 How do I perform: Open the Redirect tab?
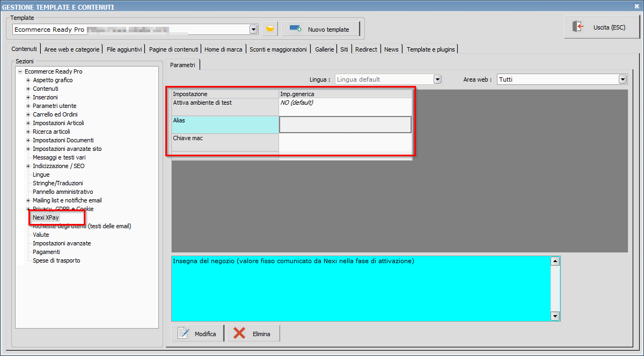click(366, 49)
